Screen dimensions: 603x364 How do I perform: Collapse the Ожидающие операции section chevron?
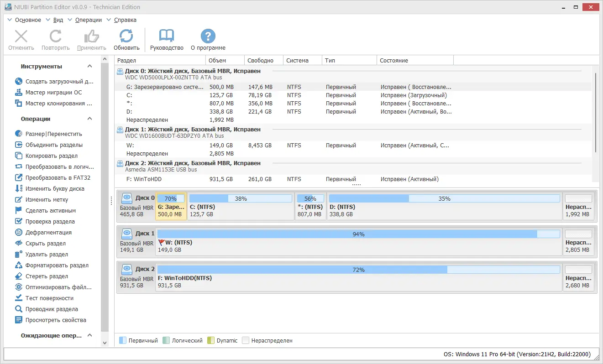point(90,336)
